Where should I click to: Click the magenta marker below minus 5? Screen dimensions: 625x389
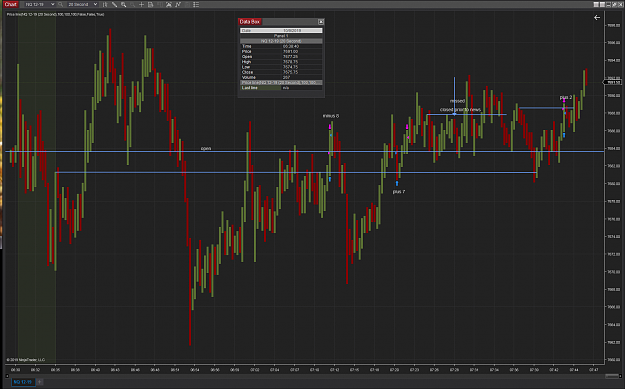(330, 127)
